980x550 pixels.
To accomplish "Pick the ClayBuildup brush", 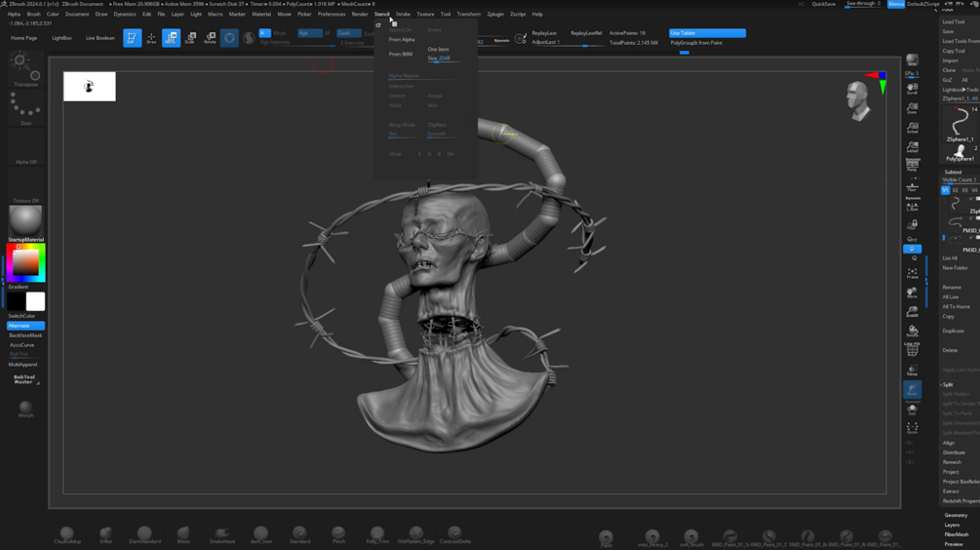I will point(67,534).
